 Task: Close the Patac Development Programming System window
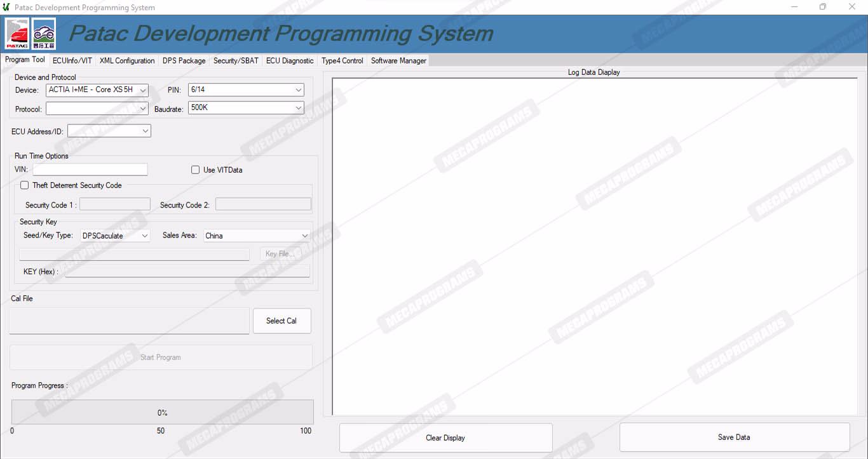point(852,7)
